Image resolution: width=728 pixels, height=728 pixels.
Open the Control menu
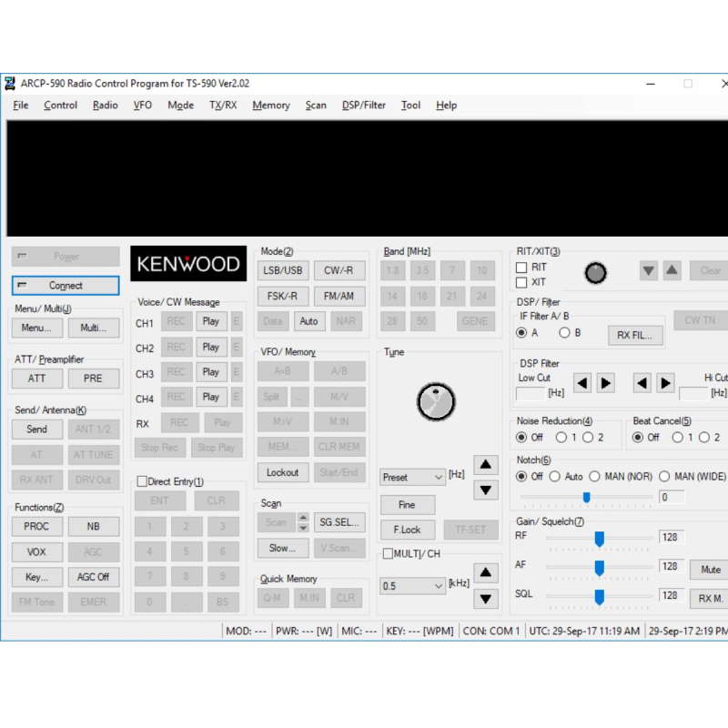(60, 106)
